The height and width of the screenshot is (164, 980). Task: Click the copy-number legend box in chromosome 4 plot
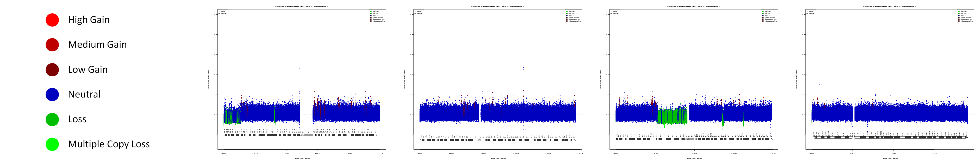pyautogui.click(x=965, y=16)
